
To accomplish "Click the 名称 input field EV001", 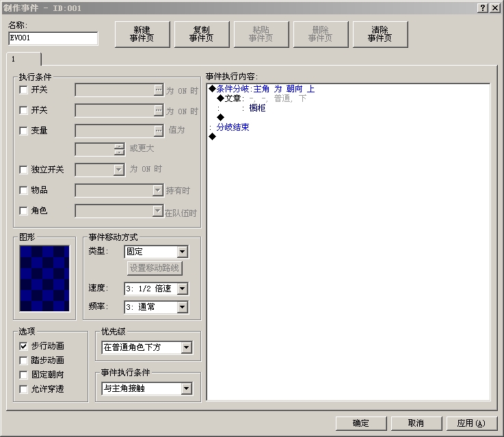I will click(x=53, y=38).
